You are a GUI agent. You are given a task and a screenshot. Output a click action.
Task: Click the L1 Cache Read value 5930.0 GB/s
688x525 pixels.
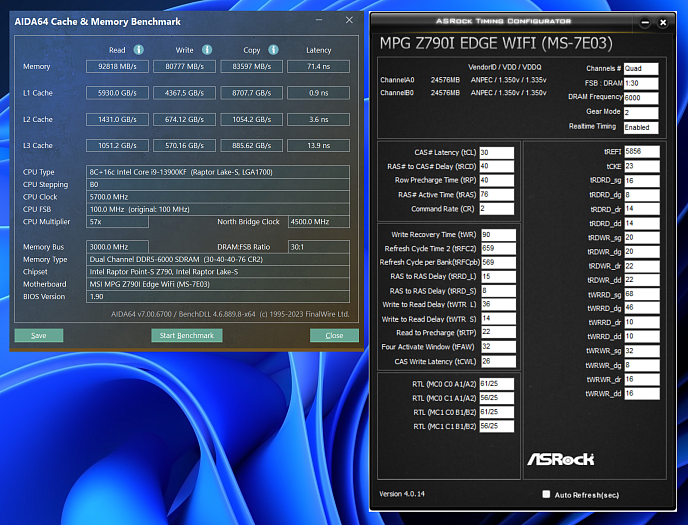[x=117, y=93]
